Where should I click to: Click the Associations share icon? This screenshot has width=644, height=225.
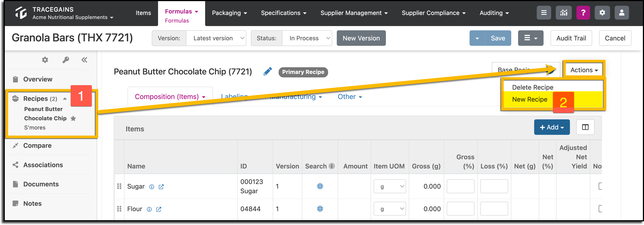[x=16, y=165]
